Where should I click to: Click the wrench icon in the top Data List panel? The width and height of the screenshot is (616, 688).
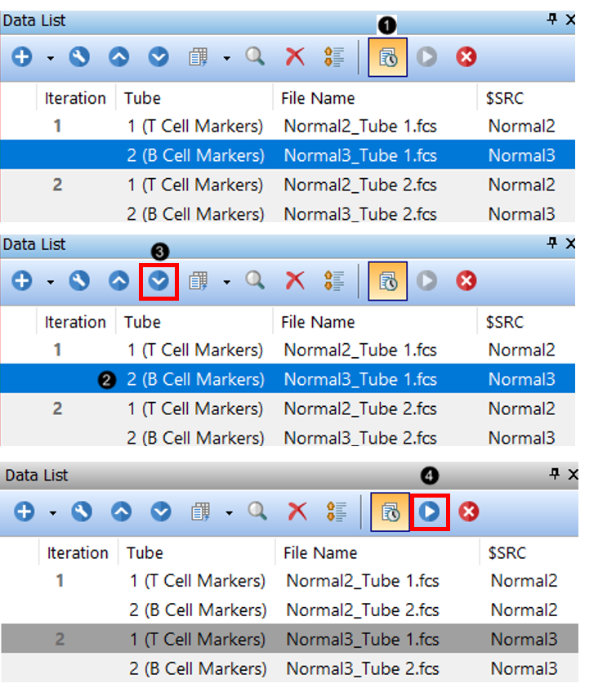79,56
